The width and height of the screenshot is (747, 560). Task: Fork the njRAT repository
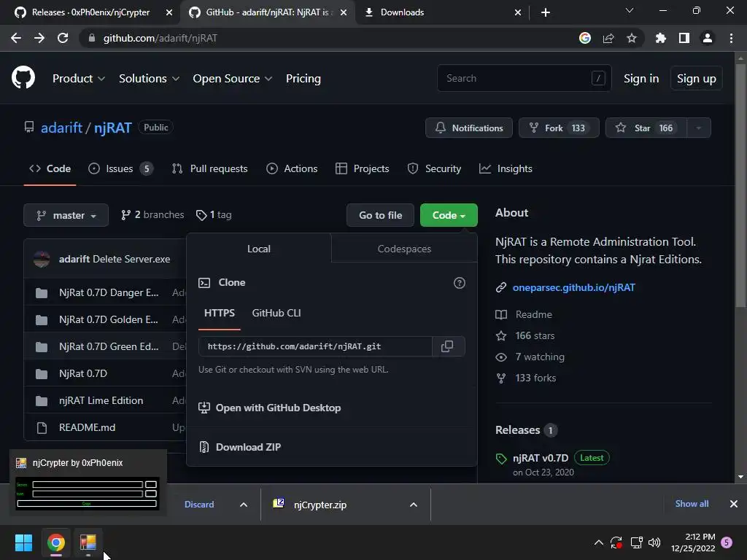559,128
